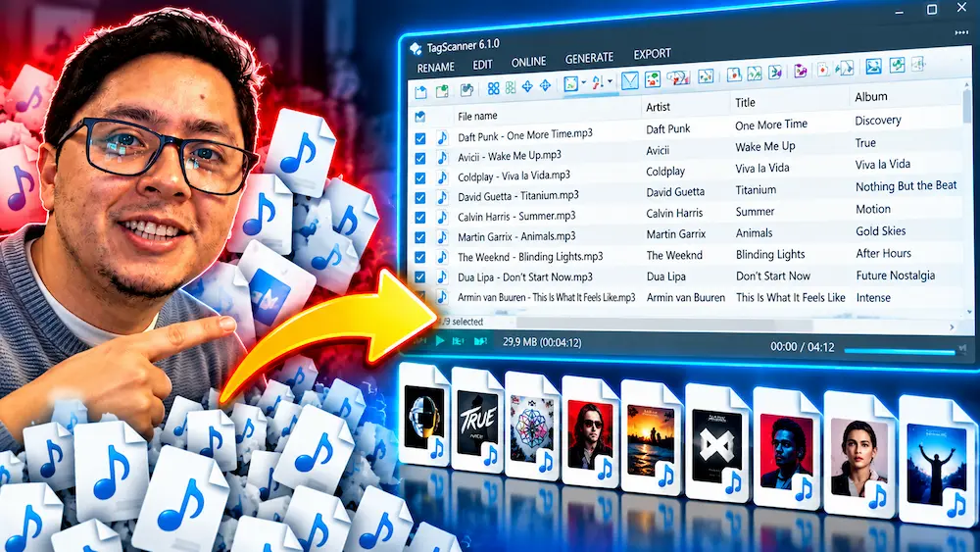Click the first toolbar icon under RENAME
The image size is (980, 552).
click(420, 92)
